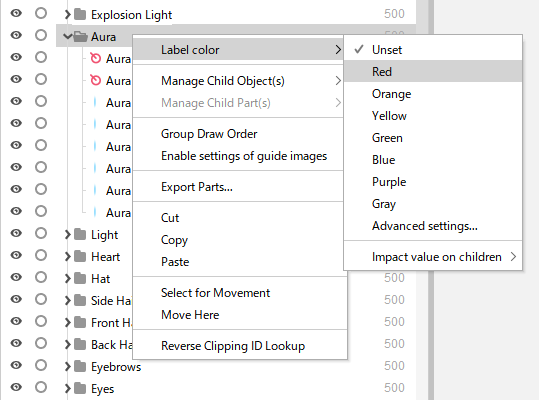
Task: Click the Heart folder icon
Action: pyautogui.click(x=80, y=256)
